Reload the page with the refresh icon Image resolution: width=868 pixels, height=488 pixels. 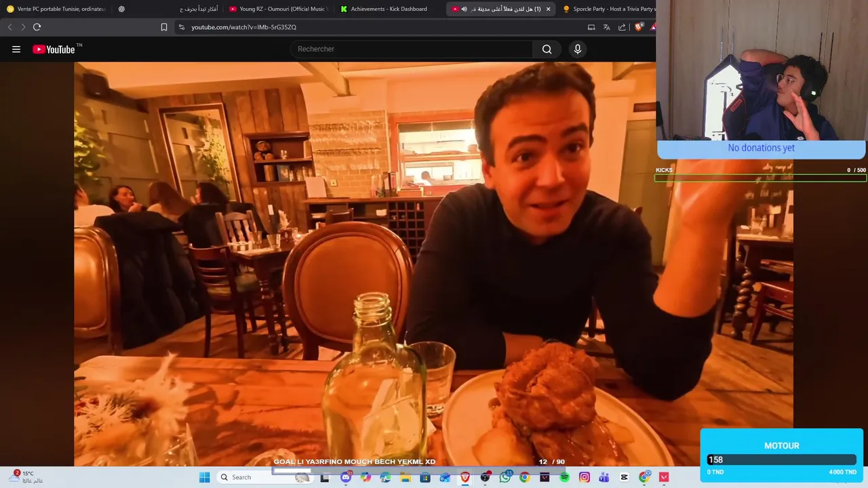point(37,27)
